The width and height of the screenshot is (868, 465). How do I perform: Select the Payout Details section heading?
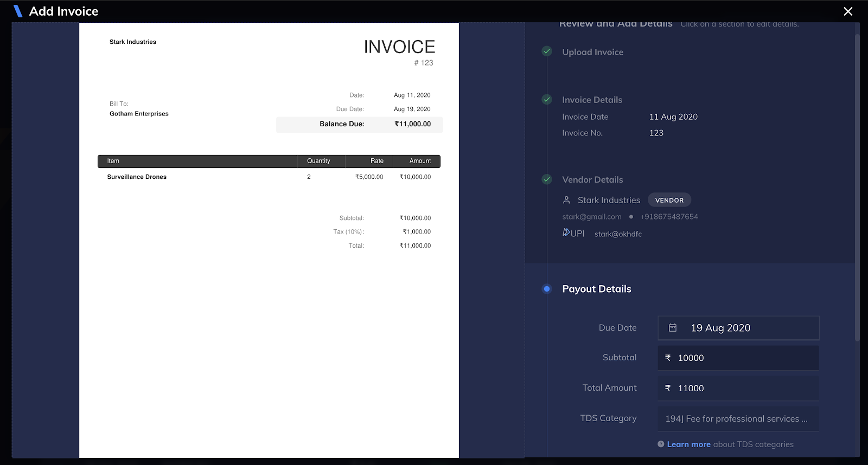[x=597, y=289]
